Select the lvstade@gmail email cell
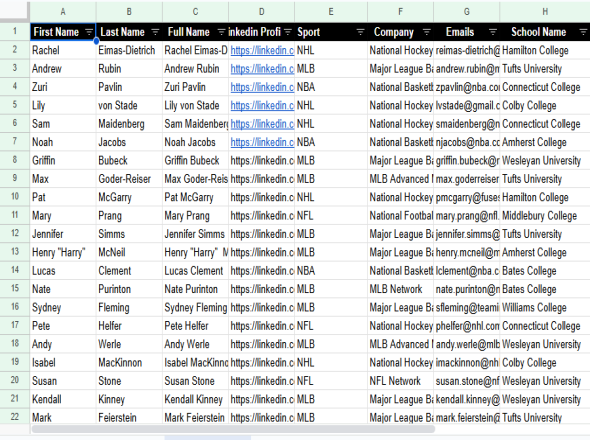590x440 pixels. (467, 106)
